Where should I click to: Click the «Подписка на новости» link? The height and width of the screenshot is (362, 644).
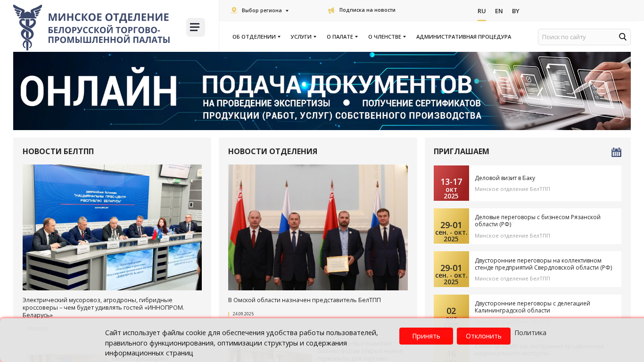[367, 10]
